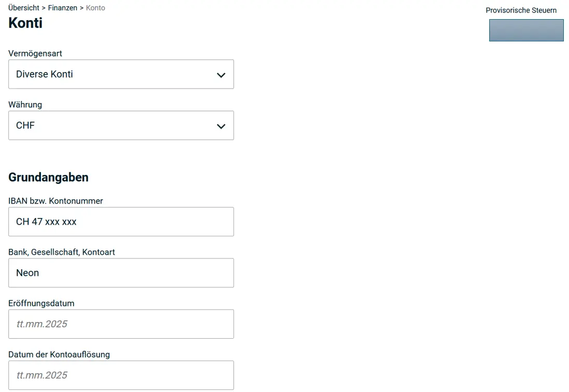Screen dimensions: 569x392
Task: Click the tt.mm.2025 placeholder under Eröffnungsdatum
Action: [41, 324]
